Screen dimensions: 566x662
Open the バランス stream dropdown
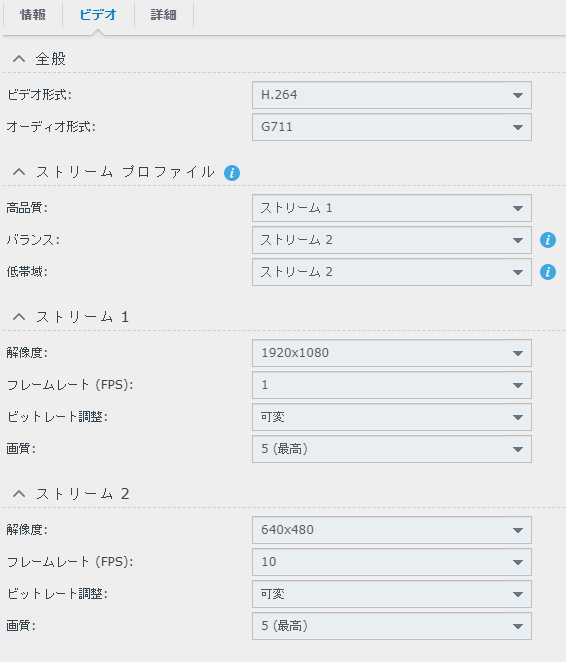tap(392, 240)
